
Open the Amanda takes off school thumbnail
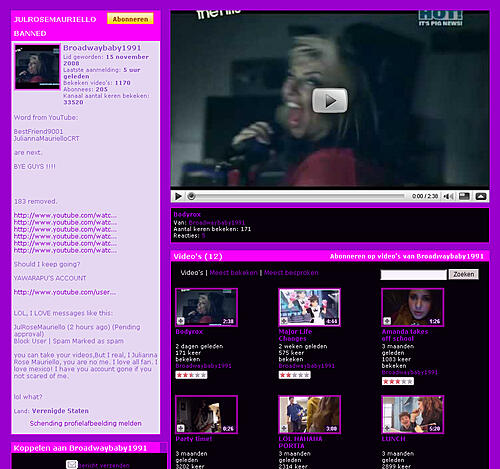tap(412, 307)
